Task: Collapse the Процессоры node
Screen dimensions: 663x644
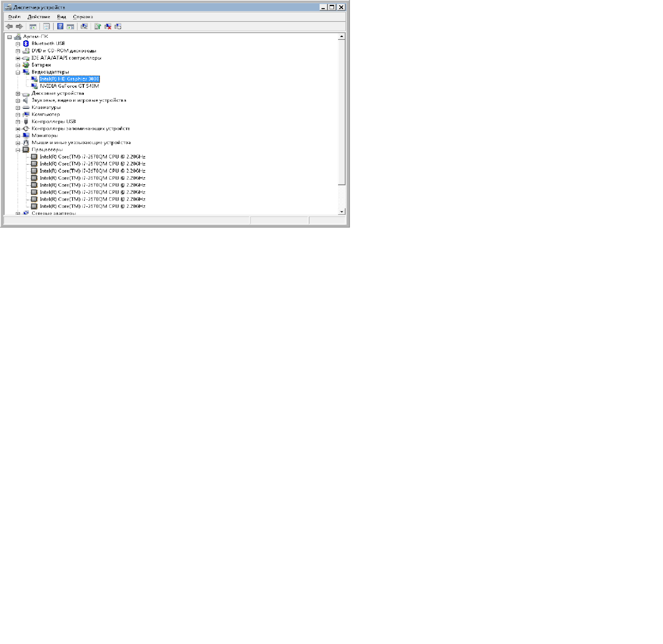Action: point(18,150)
